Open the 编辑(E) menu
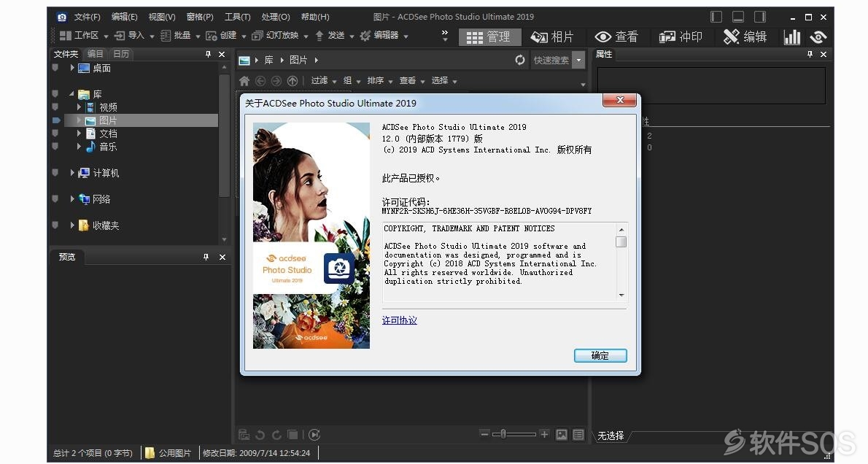This screenshot has width=868, height=464. click(125, 18)
